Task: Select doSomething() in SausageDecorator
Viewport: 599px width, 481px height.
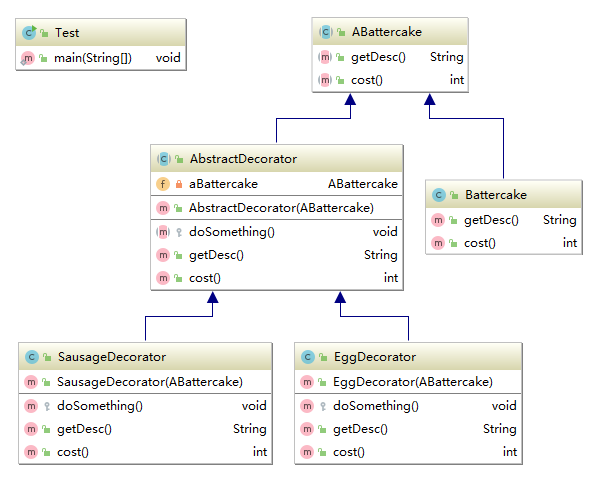Action: click(100, 406)
